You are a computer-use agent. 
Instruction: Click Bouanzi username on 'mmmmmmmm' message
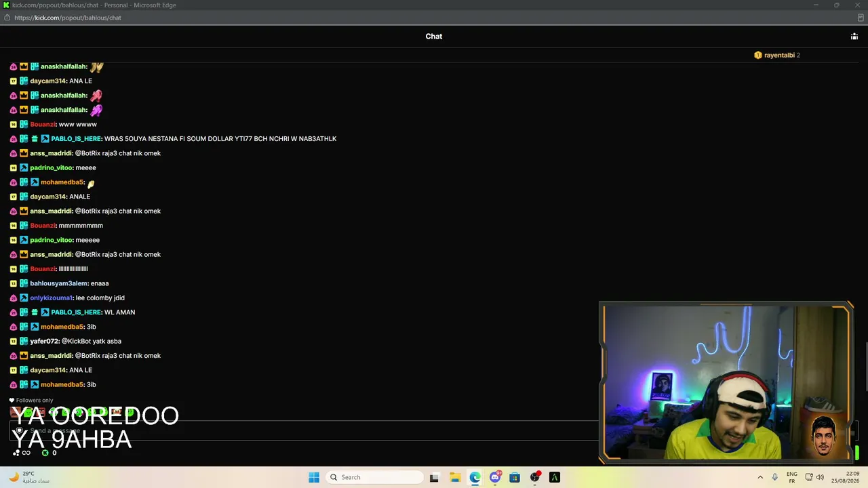[43, 226]
